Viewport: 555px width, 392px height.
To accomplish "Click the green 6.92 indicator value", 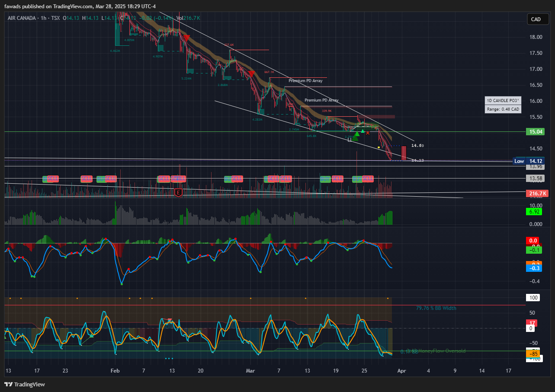I will click(533, 212).
